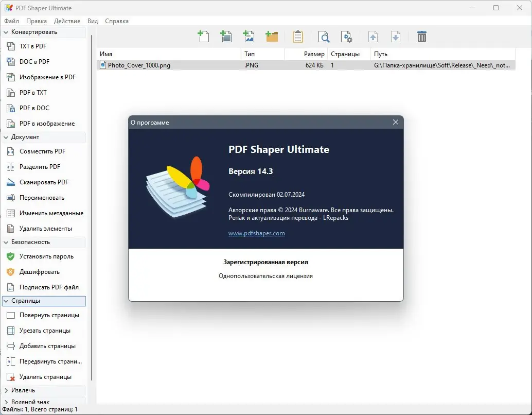532x415 pixels.
Task: Click the sidebar vertical scrollbar
Action: click(x=92, y=207)
